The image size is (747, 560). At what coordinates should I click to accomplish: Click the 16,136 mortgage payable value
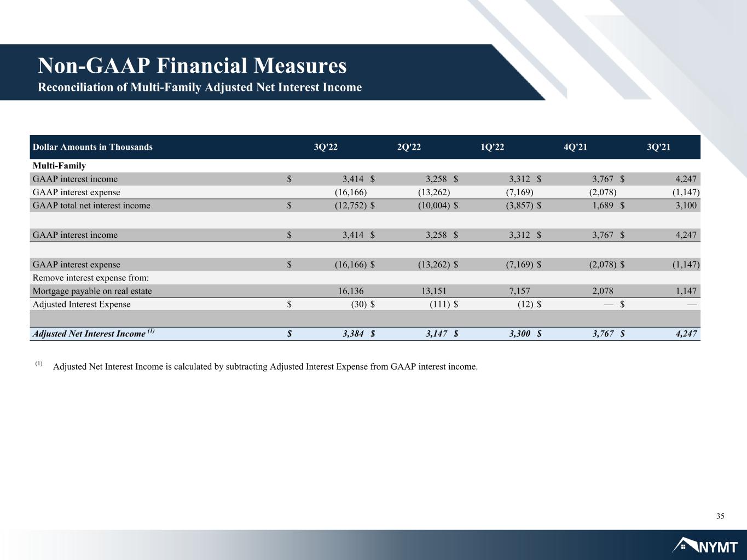(351, 291)
